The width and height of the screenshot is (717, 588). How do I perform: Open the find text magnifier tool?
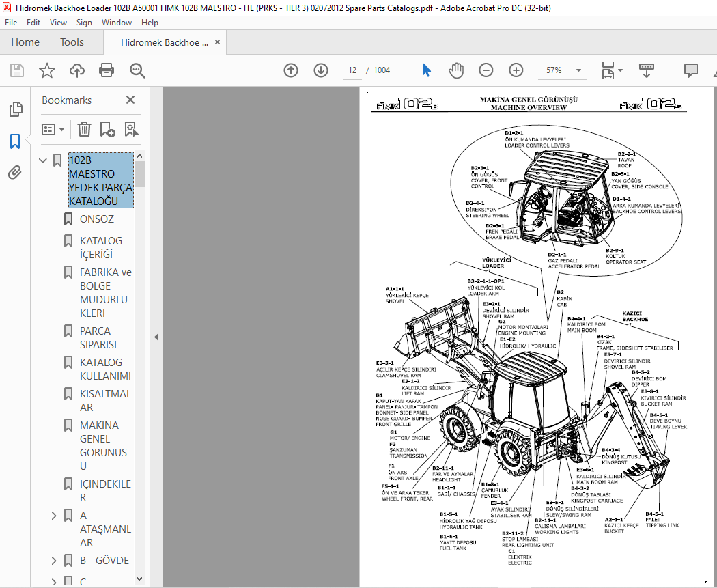tap(137, 70)
